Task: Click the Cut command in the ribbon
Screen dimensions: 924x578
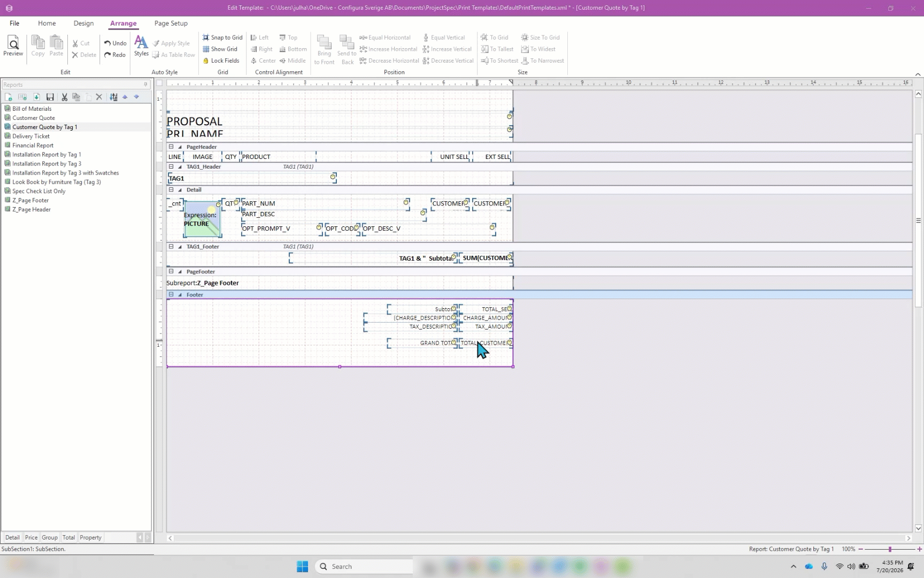Action: click(81, 43)
